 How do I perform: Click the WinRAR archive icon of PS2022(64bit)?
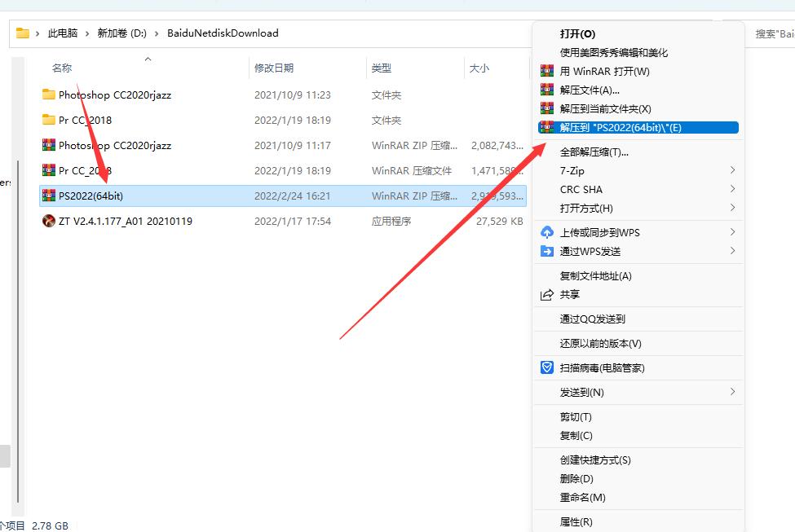pos(48,196)
